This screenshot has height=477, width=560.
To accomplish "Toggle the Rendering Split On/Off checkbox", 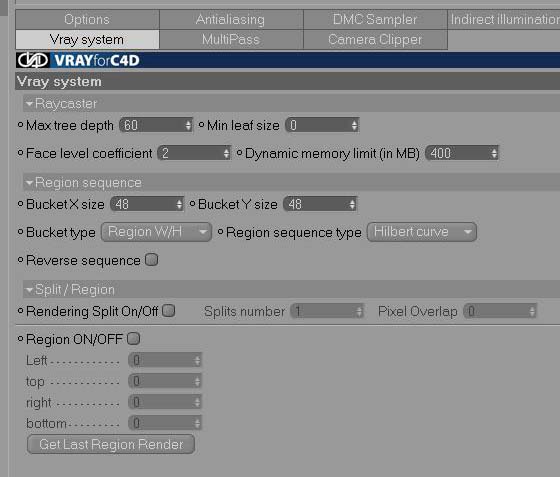I will click(169, 311).
